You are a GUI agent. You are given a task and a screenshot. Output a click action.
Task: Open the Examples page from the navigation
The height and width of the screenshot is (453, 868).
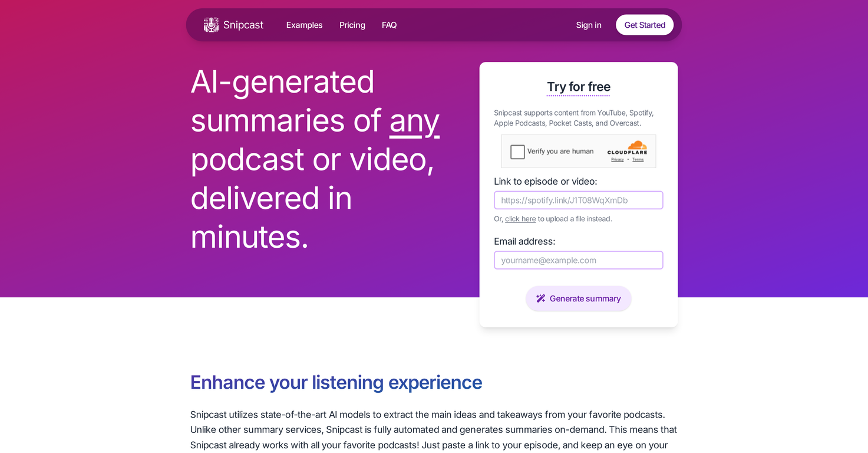pyautogui.click(x=304, y=25)
